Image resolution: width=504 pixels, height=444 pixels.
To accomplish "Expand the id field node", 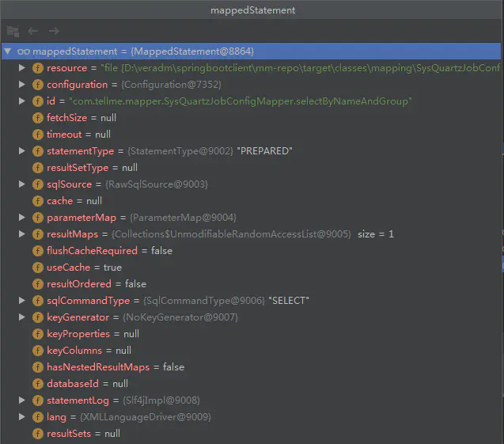I will coord(22,101).
